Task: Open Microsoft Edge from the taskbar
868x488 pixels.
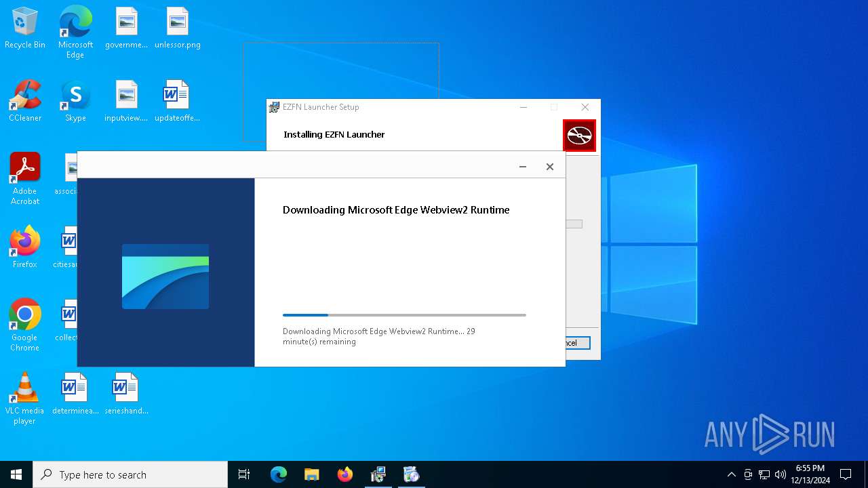Action: pyautogui.click(x=279, y=474)
